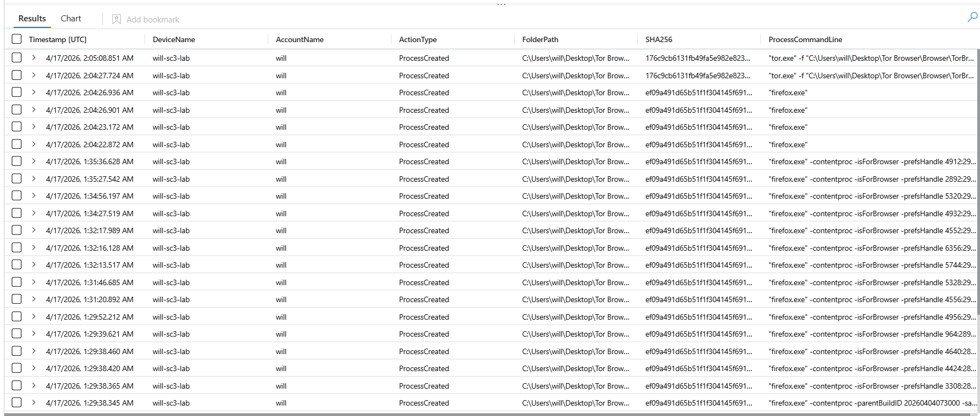This screenshot has height=416, width=980.
Task: Open the Results tab
Action: [32, 19]
